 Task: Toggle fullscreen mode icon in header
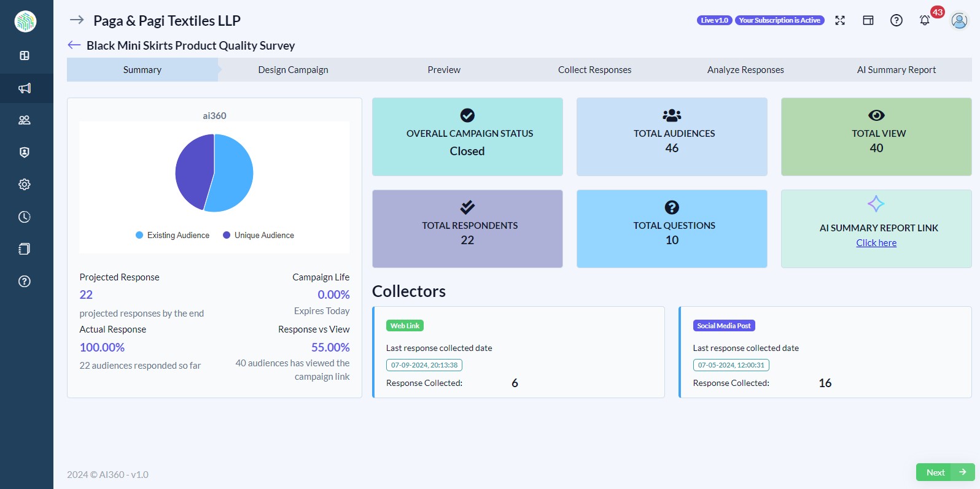point(840,20)
